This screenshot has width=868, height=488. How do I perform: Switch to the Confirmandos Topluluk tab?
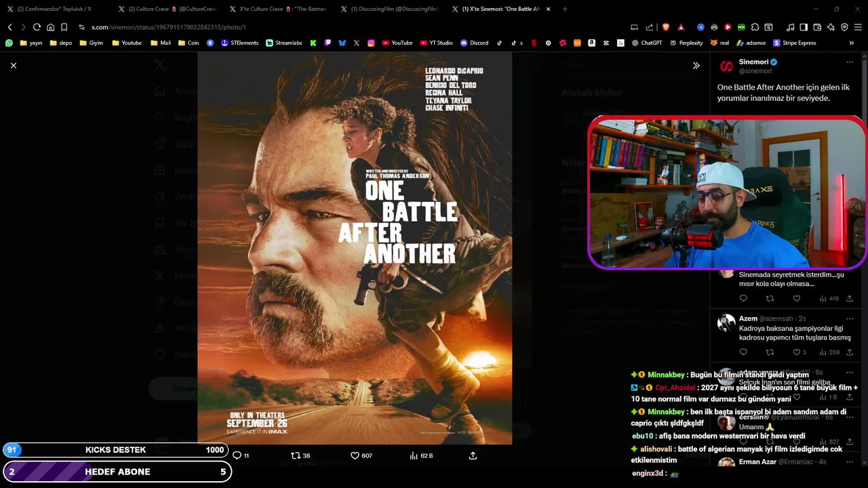pos(54,9)
